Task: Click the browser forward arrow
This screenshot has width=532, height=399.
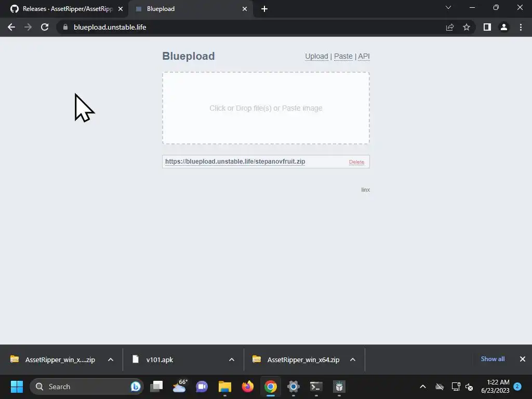Action: pos(28,27)
